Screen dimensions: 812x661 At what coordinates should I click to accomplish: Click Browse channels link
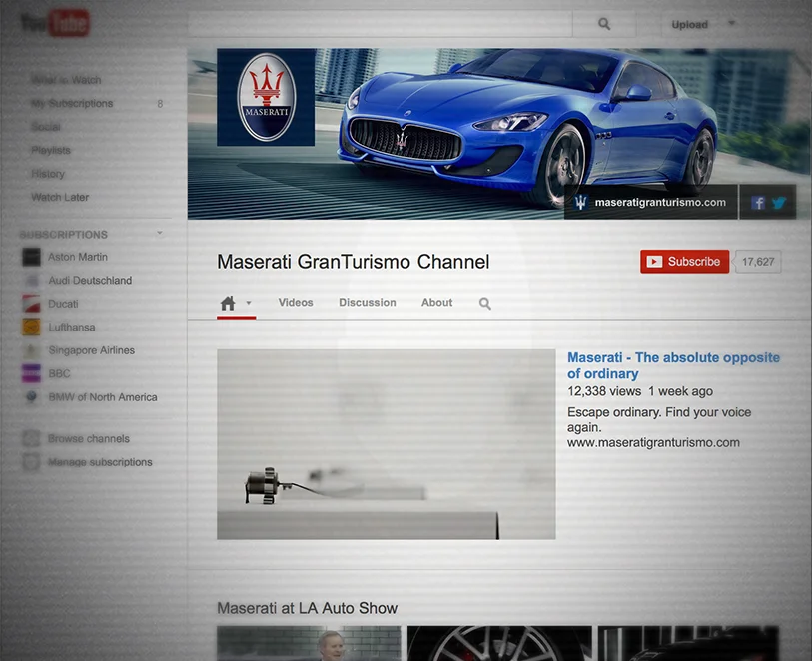click(x=89, y=438)
